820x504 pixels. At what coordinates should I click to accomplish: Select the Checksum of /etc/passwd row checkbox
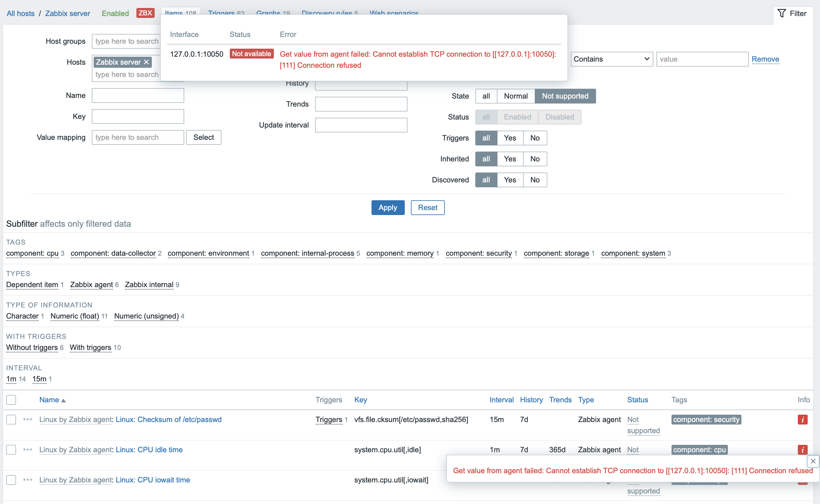click(x=11, y=419)
